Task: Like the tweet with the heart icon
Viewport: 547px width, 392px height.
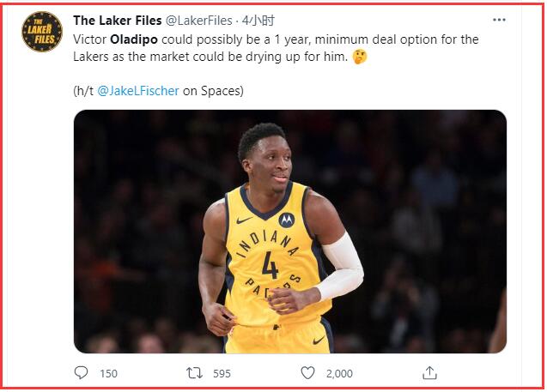Action: 307,373
